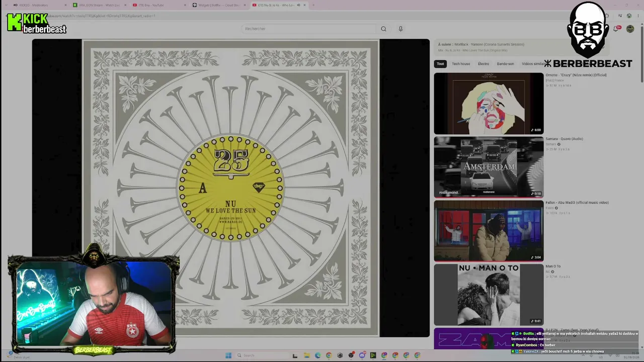The height and width of the screenshot is (362, 644).
Task: Expand the tab search dropdown arrow
Action: (7, 5)
